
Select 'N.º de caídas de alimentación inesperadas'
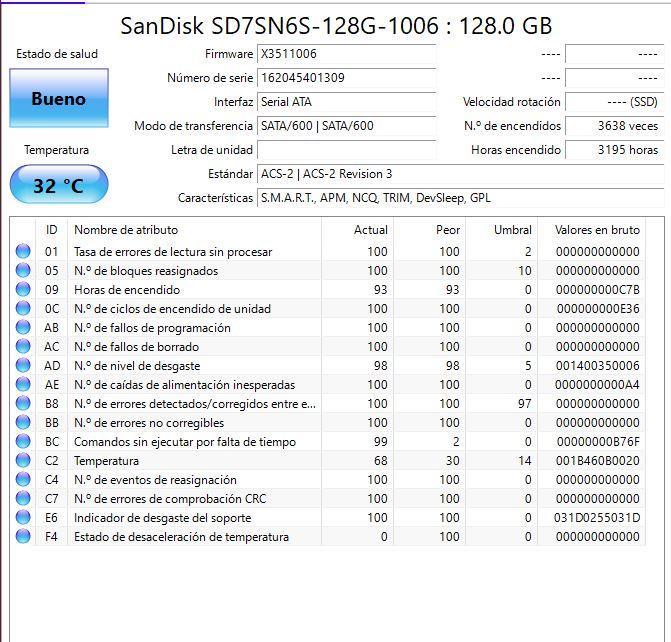(x=184, y=385)
